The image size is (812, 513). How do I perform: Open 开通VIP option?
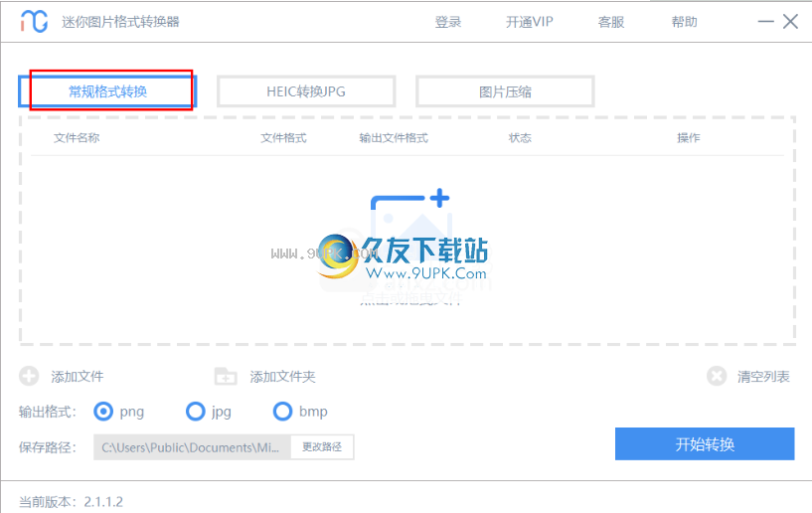coord(530,22)
